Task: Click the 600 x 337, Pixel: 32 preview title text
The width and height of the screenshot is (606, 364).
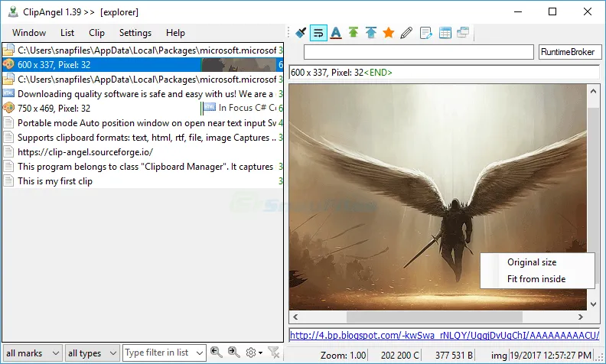Action: pos(327,72)
